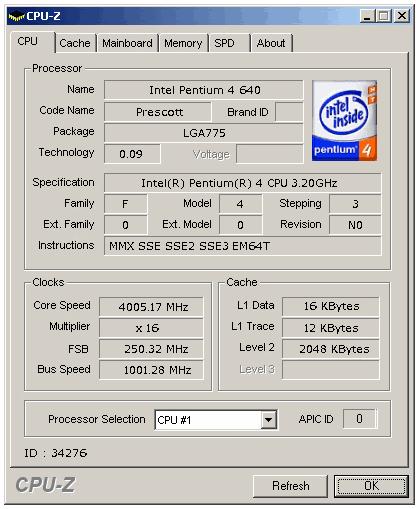Click the Level 2 cache value field
419x509 pixels.
tap(331, 349)
